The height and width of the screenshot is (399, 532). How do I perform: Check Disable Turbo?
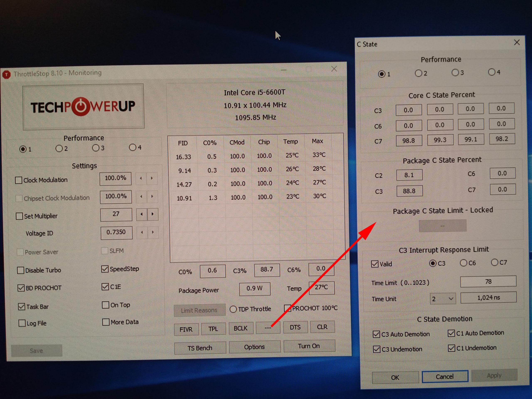(20, 270)
